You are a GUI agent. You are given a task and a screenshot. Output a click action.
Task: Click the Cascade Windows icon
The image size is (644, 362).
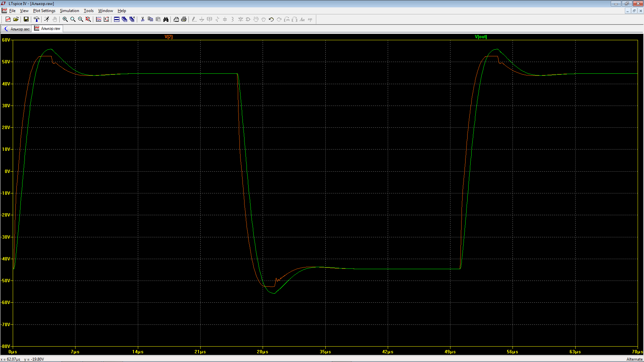(124, 19)
